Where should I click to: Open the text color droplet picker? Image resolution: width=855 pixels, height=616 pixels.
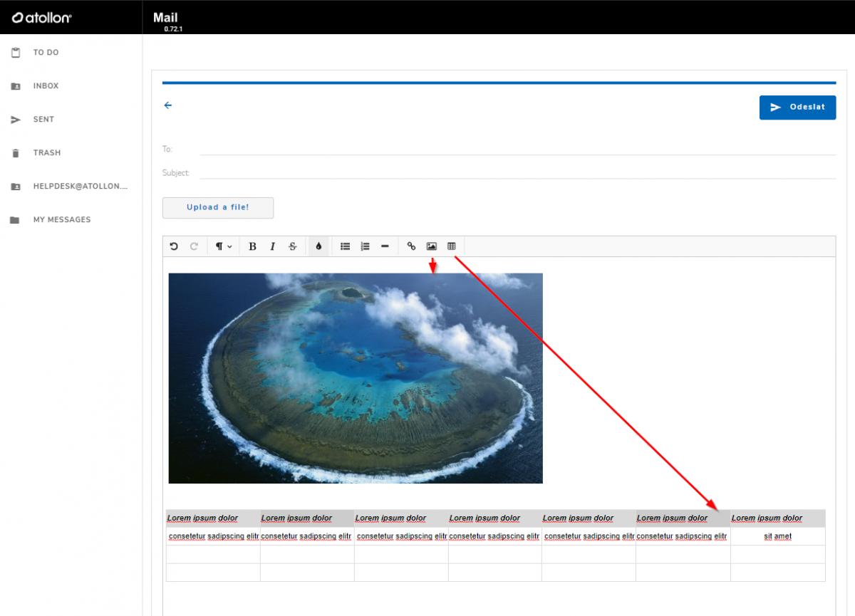[318, 246]
